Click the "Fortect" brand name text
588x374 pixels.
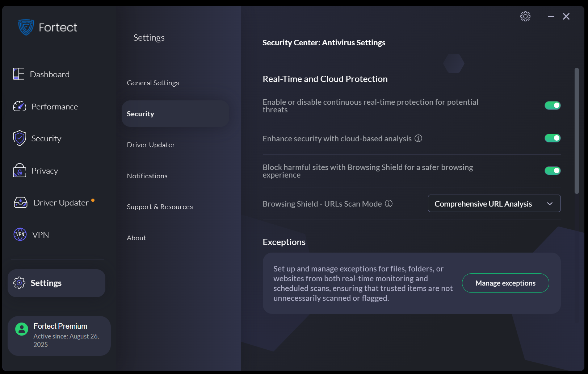(58, 28)
